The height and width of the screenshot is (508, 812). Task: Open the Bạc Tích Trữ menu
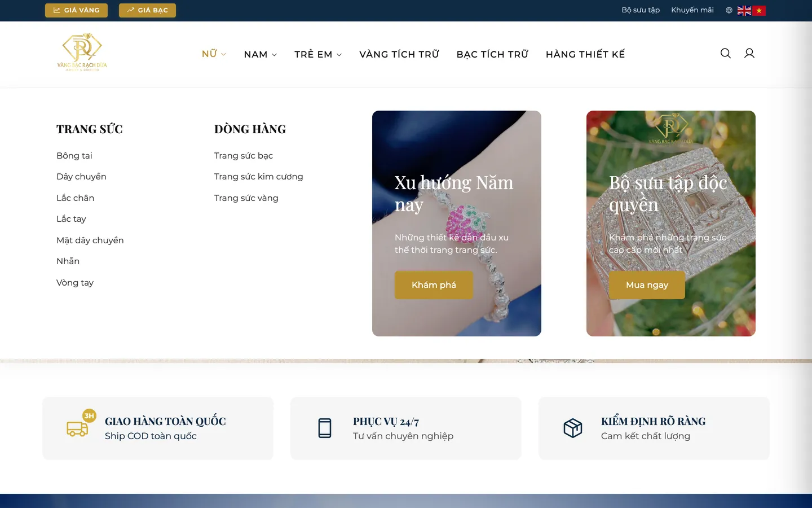pos(492,54)
